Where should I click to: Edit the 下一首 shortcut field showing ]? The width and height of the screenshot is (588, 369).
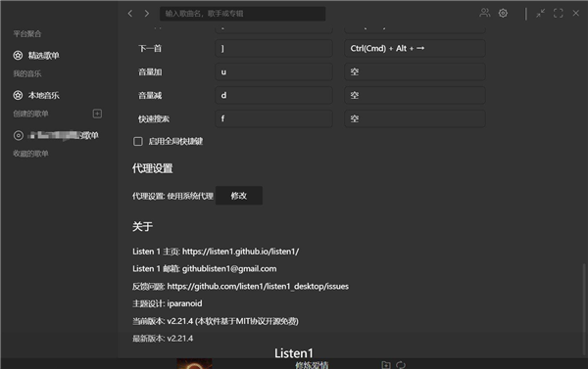(273, 48)
